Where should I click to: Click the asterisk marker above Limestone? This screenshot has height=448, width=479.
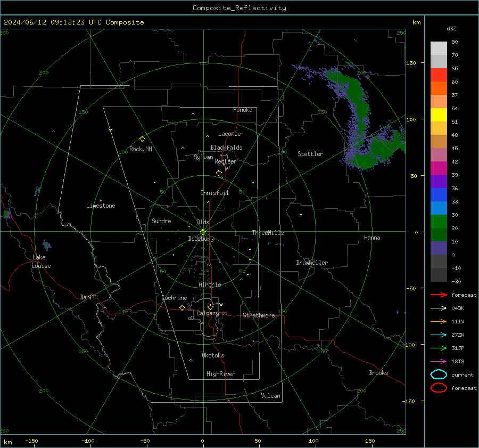tap(101, 201)
